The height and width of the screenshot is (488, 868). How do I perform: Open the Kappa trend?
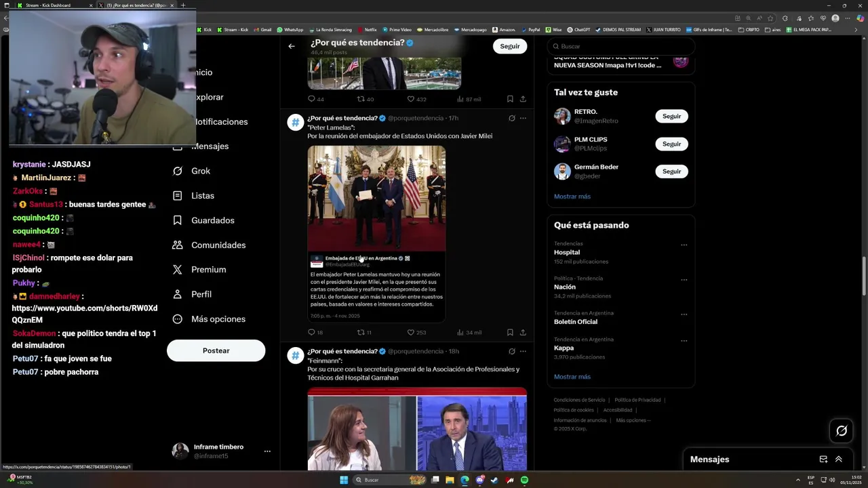[564, 348]
